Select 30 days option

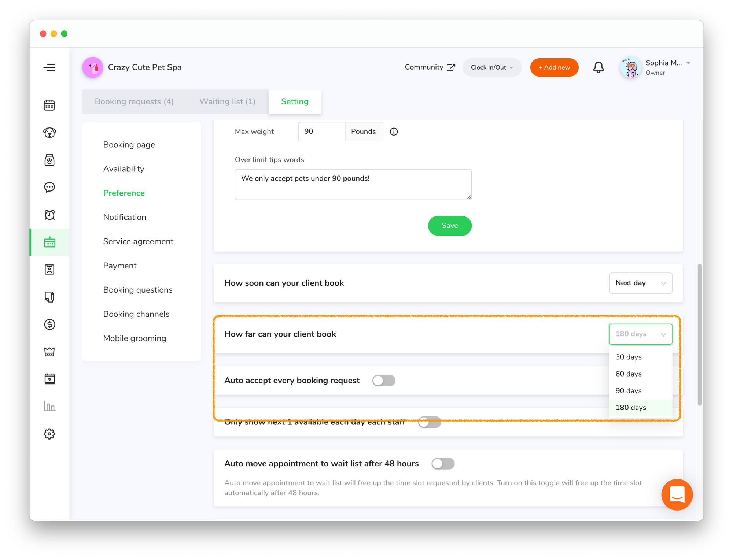[640, 357]
